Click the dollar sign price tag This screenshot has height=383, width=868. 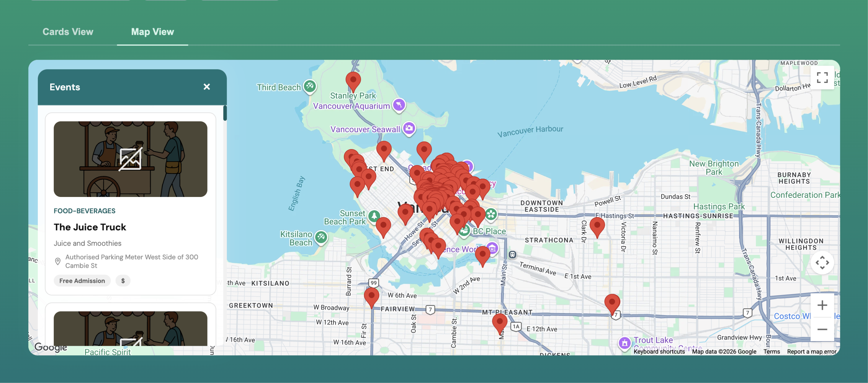[123, 281]
